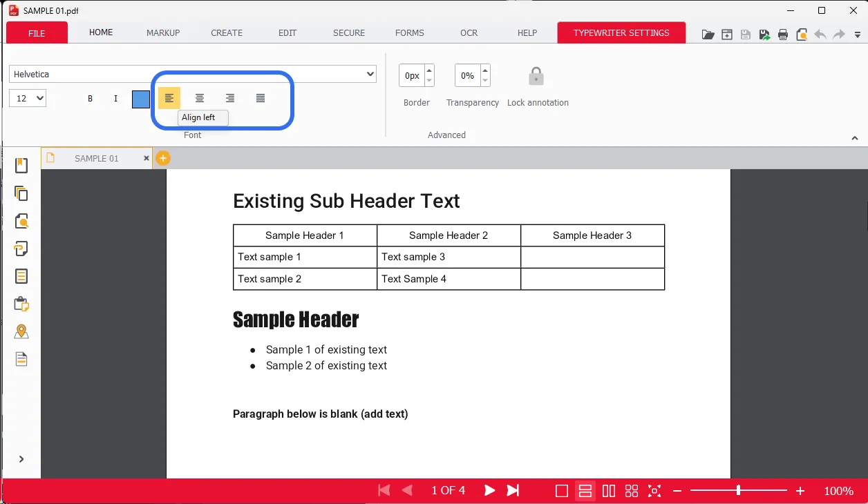Click the blue font color swatch
This screenshot has width=868, height=504.
pyautogui.click(x=141, y=99)
